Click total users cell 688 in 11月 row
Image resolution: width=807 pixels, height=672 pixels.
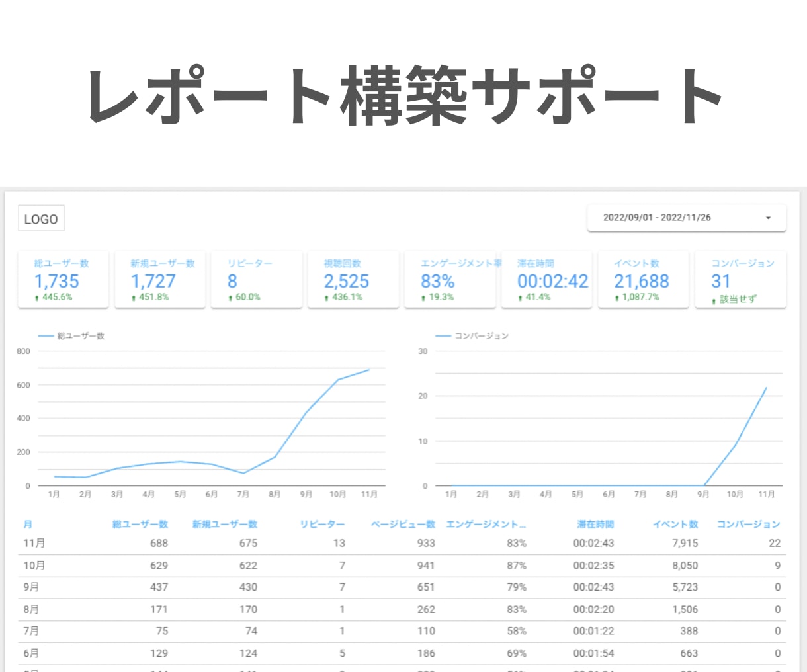click(x=159, y=543)
